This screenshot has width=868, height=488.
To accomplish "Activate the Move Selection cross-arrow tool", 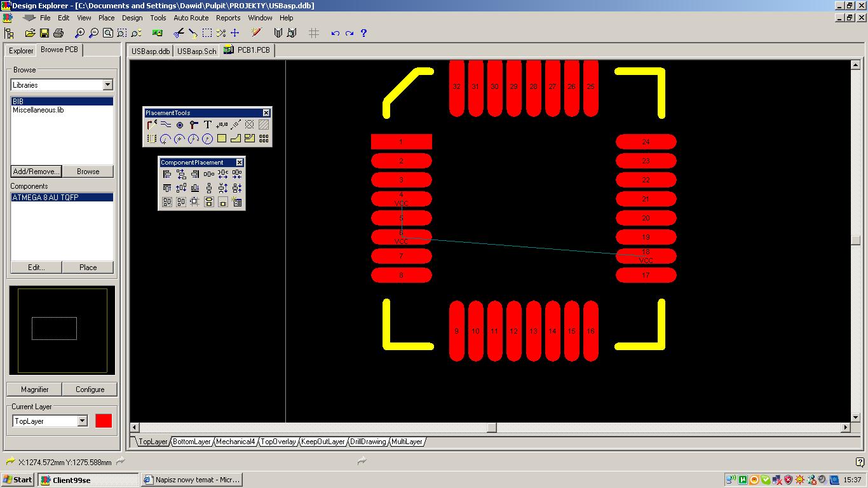I will (x=234, y=33).
